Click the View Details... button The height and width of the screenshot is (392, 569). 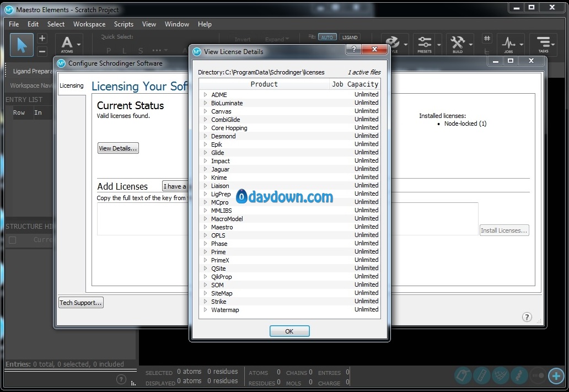pos(118,148)
